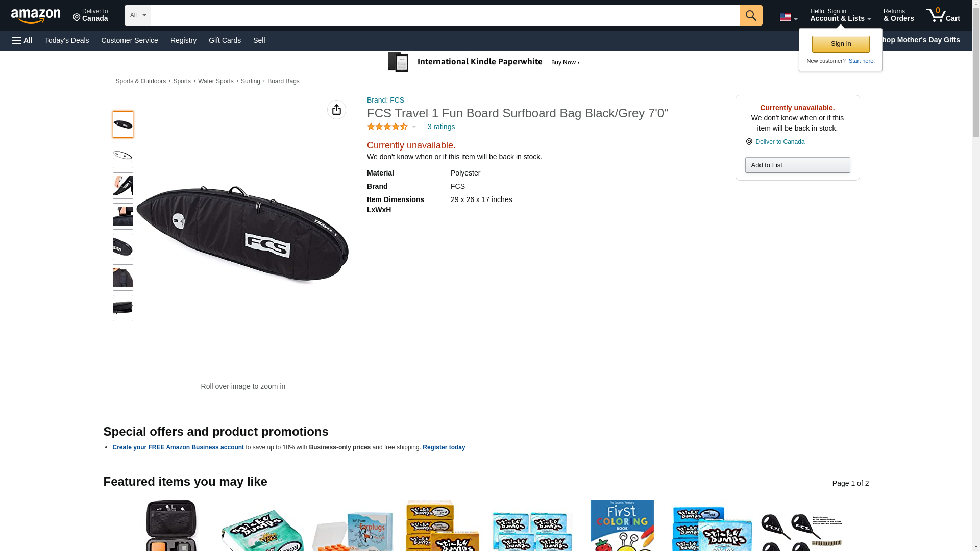Image resolution: width=980 pixels, height=551 pixels.
Task: Open the All hamburger menu
Action: point(22,40)
